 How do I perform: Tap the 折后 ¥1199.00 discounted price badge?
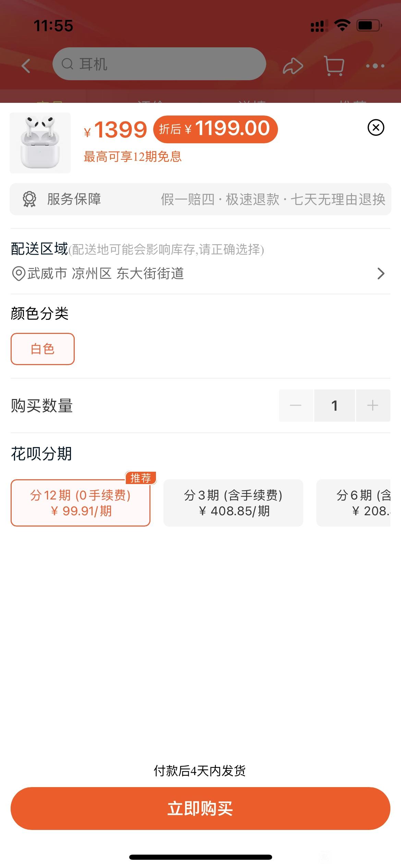coord(215,129)
